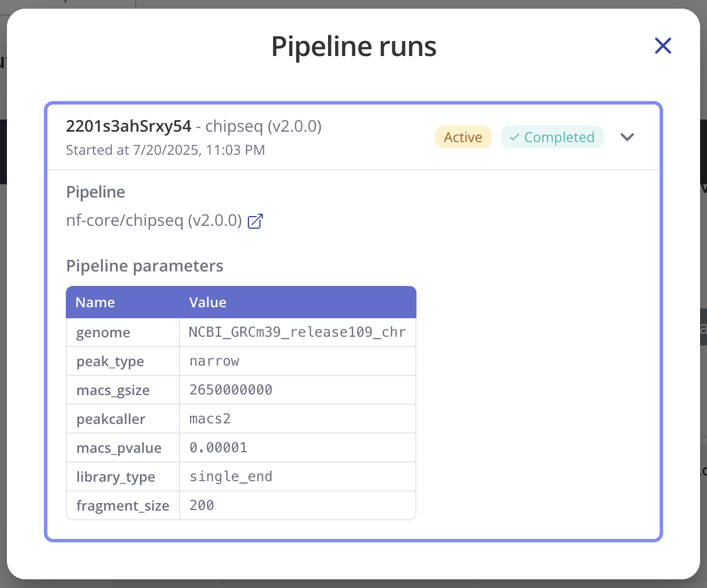Image resolution: width=707 pixels, height=588 pixels.
Task: Click the single_end library type value
Action: 231,477
